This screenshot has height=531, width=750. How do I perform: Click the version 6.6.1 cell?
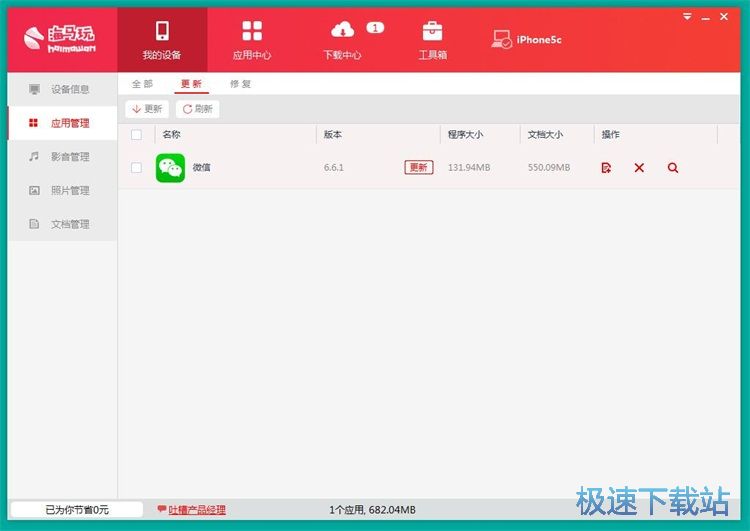point(333,167)
